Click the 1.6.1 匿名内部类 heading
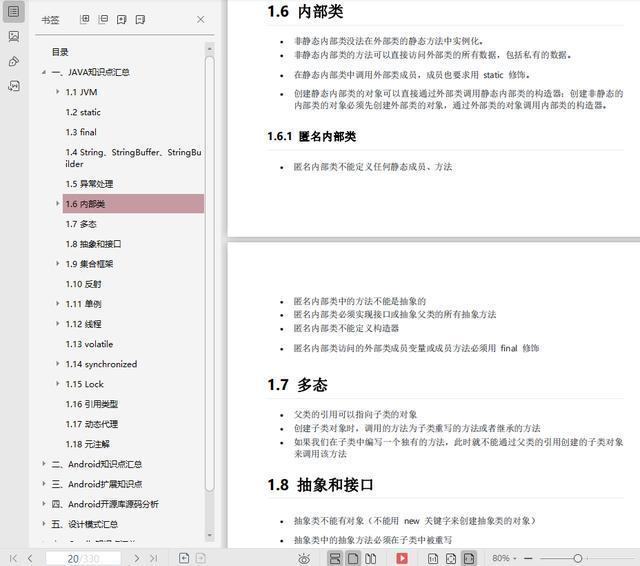The image size is (640, 566). point(311,136)
